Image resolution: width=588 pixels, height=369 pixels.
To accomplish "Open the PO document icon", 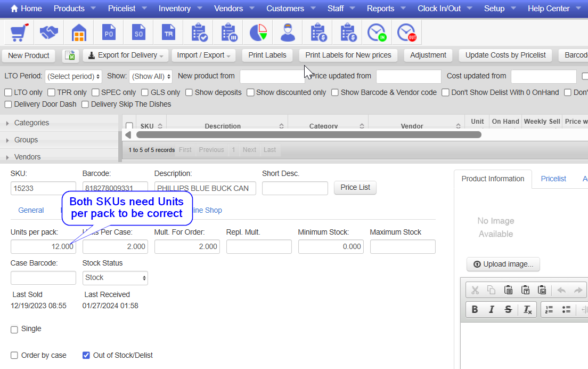I will 109,33.
